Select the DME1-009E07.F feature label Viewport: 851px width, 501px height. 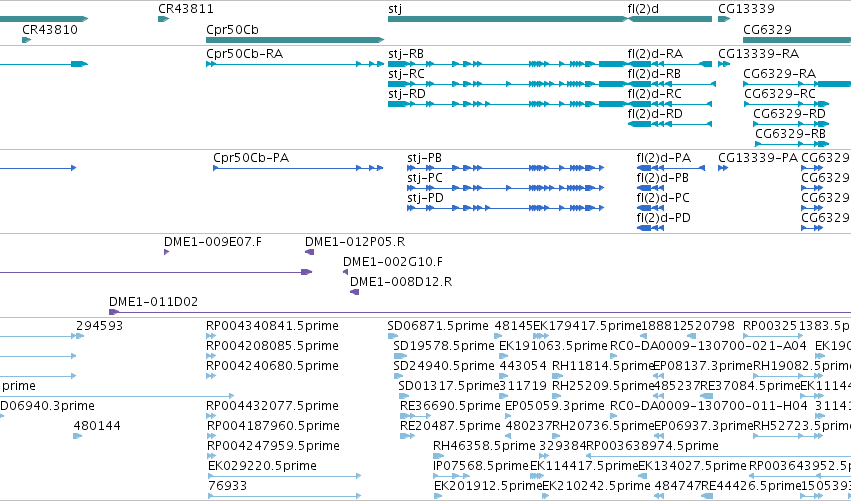tap(213, 242)
